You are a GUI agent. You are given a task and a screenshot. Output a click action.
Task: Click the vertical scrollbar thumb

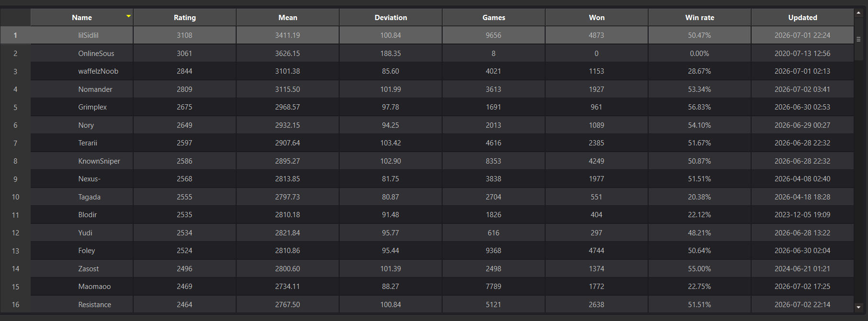[858, 39]
